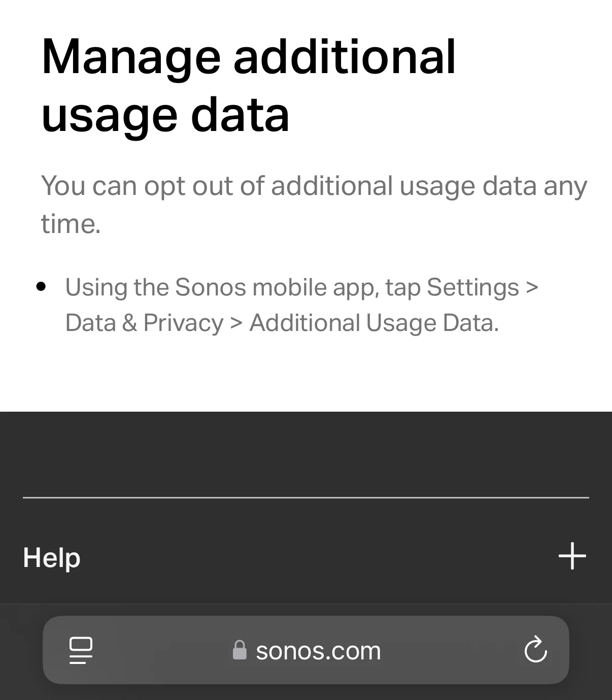
Task: Tap the padlock icon beside sonos.com
Action: (240, 650)
